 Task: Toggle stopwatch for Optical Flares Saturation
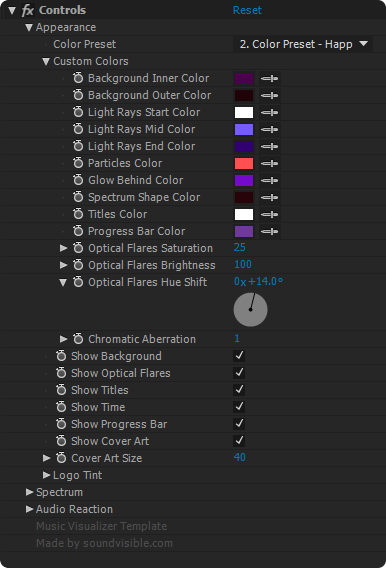(x=78, y=248)
